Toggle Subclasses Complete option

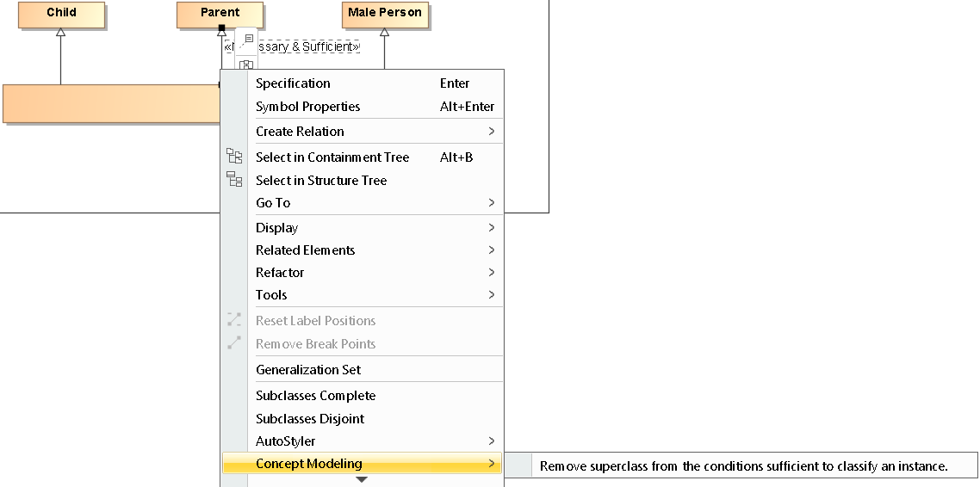315,396
